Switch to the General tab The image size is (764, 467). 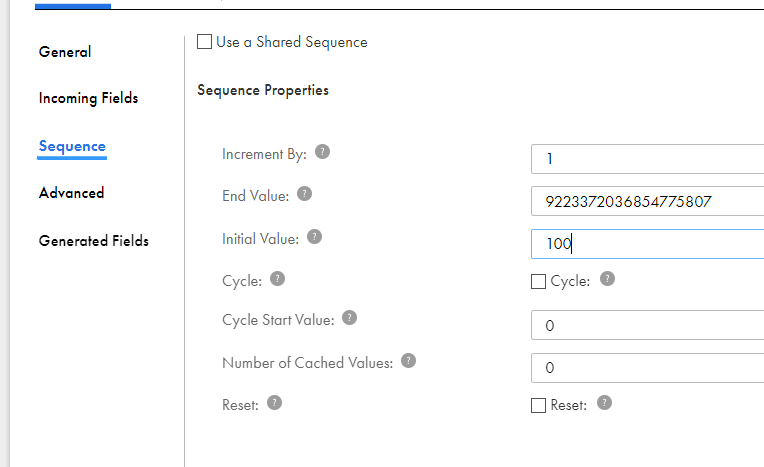click(x=65, y=52)
